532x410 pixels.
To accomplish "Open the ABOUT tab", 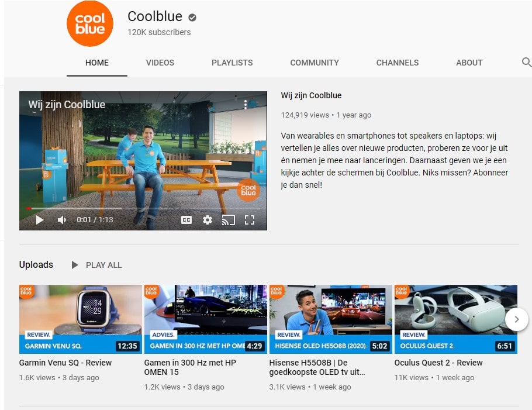I will coord(469,63).
